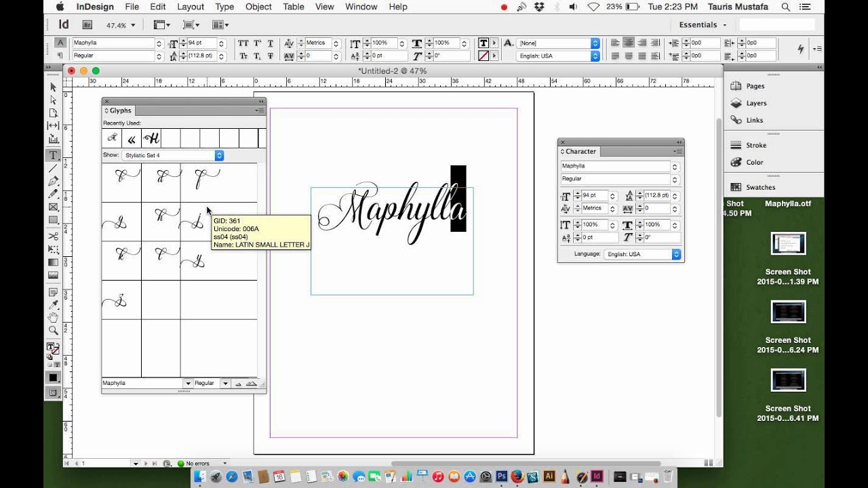Zoom in the glyph grid view
The image size is (868, 488).
(x=251, y=384)
